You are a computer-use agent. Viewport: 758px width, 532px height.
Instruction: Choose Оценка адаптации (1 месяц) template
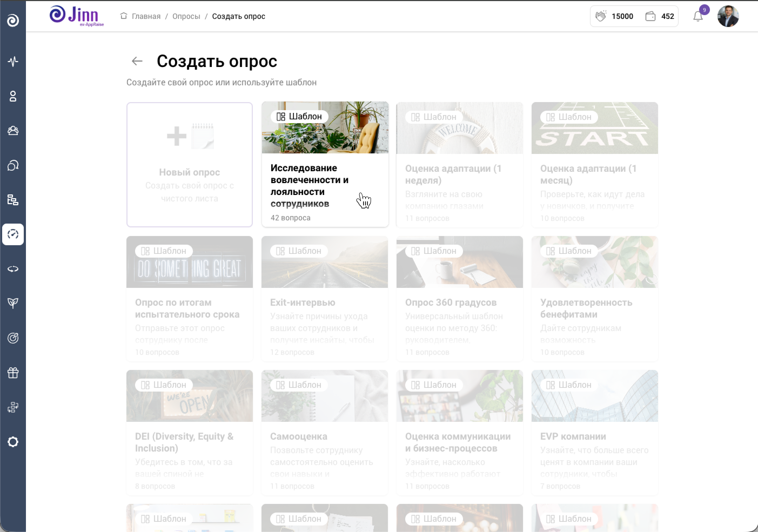coord(595,164)
